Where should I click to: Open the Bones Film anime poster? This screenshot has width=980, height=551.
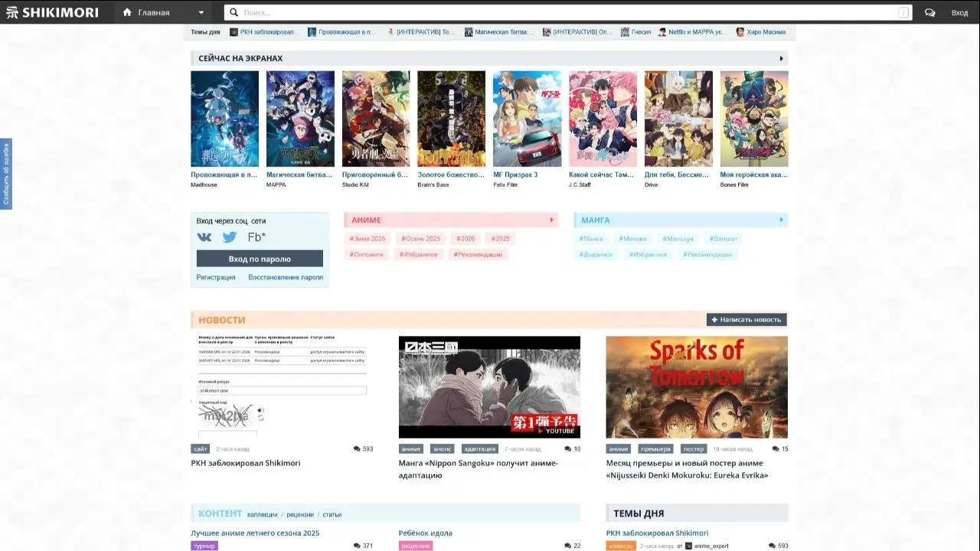[x=754, y=119]
